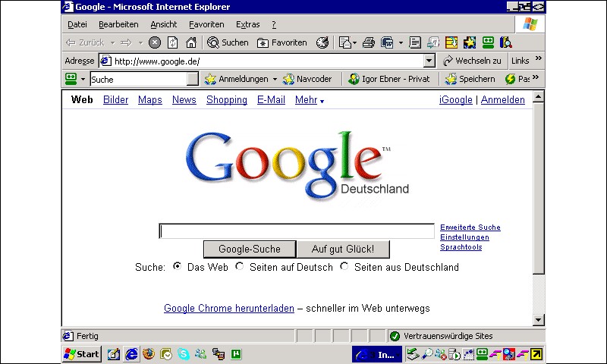Open the address bar dropdown arrow
Image resolution: width=607 pixels, height=364 pixels.
pyautogui.click(x=429, y=61)
